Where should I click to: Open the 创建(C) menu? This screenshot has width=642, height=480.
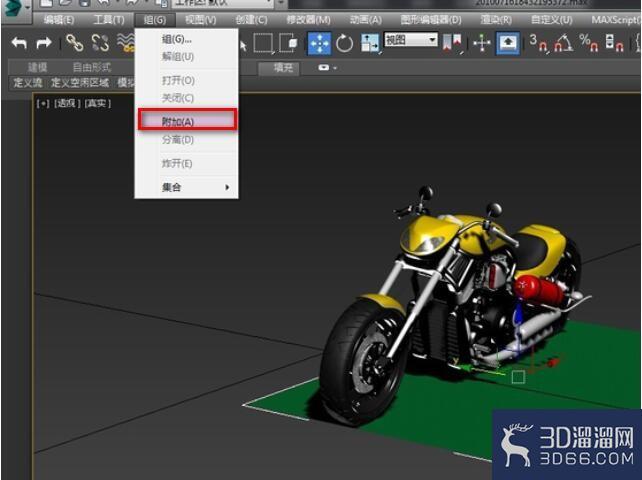click(x=251, y=20)
